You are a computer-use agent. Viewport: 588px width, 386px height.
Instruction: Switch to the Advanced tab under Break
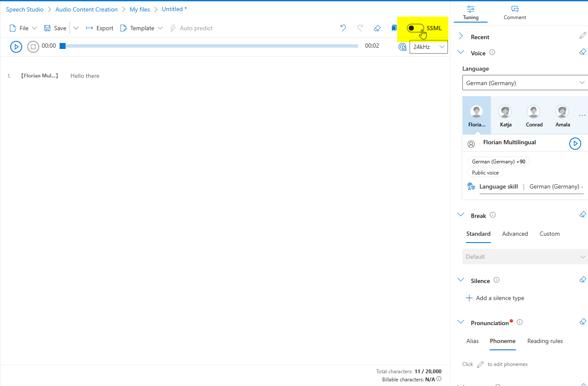tap(515, 234)
